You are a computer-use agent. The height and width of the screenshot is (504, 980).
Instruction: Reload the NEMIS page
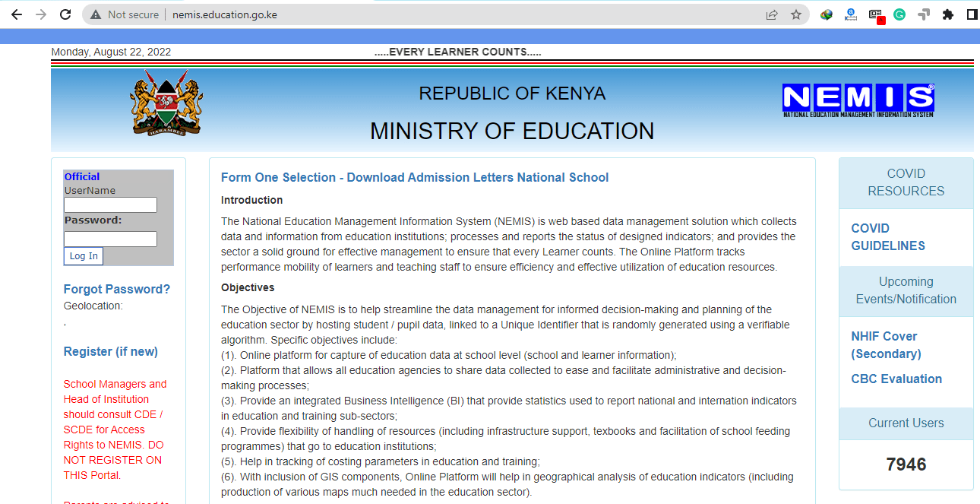click(65, 14)
